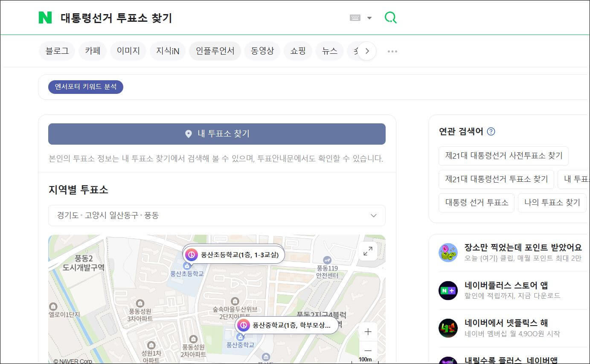Click the 숲속마을두산위브 2단지 map pin
The height and width of the screenshot is (364, 590).
(x=234, y=301)
